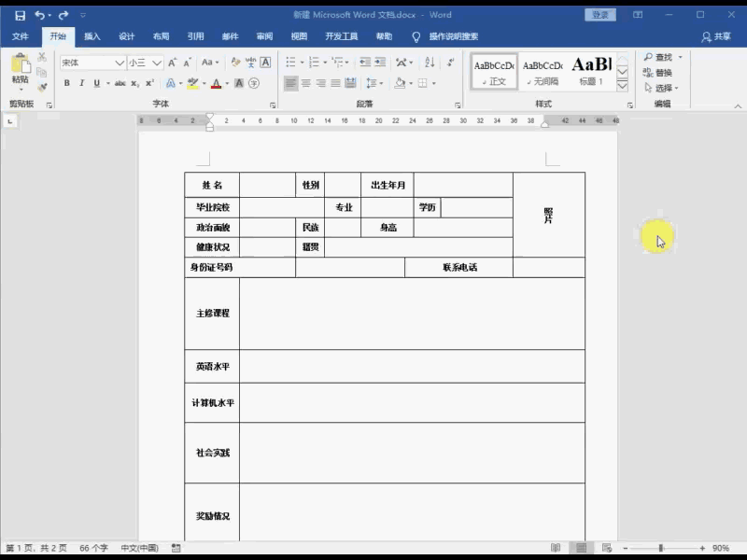Open the light bulb Tell Me search
The width and height of the screenshot is (747, 560).
pos(416,36)
